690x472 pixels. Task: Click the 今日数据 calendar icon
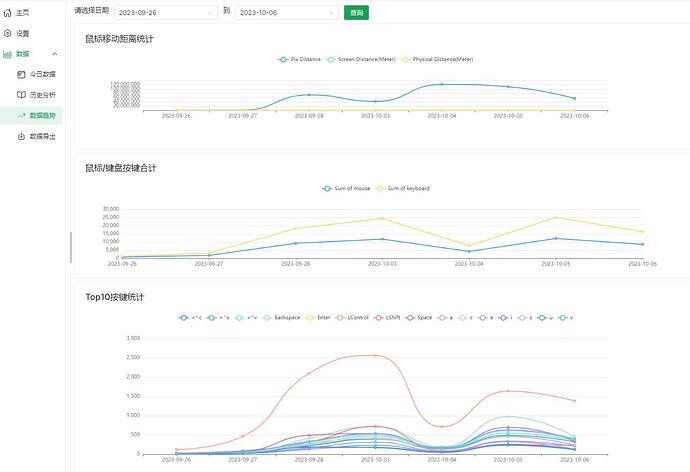21,75
